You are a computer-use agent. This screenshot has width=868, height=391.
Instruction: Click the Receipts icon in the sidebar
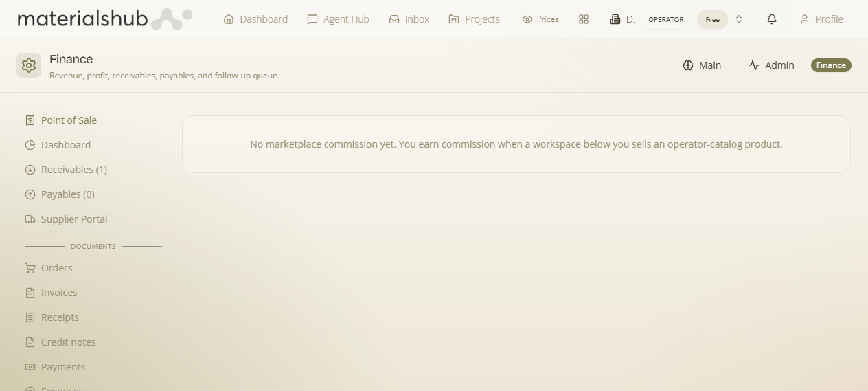point(30,317)
